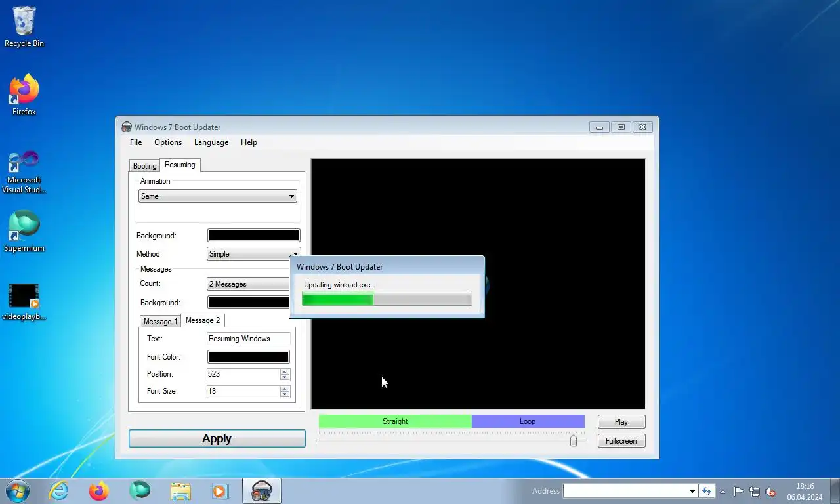Image resolution: width=840 pixels, height=504 pixels.
Task: Click the Apply button
Action: point(217,439)
